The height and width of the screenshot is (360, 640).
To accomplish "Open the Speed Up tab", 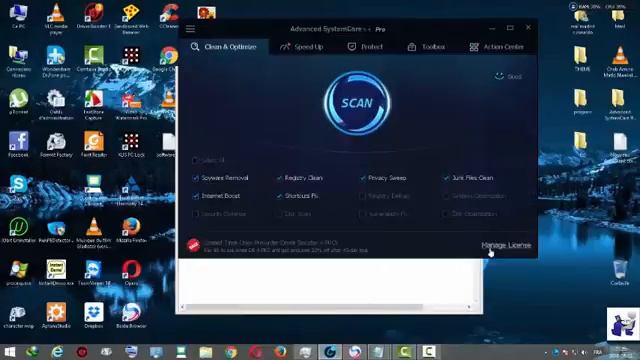I will [302, 47].
